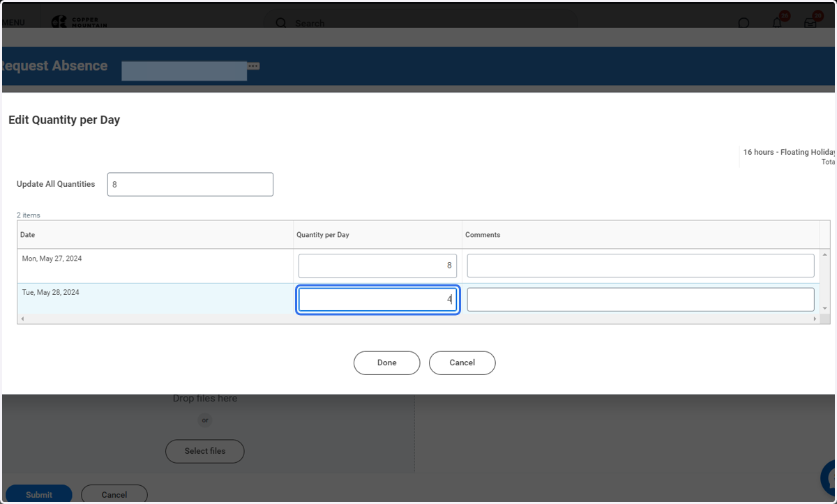Click the Update All Quantities field
The width and height of the screenshot is (837, 504).
click(x=190, y=184)
